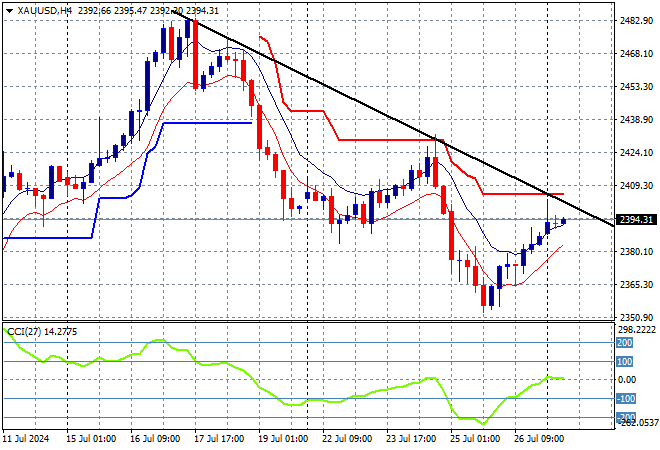Image resolution: width=660 pixels, height=450 pixels.
Task: Click the 2424.10 price axis label
Action: click(x=636, y=152)
